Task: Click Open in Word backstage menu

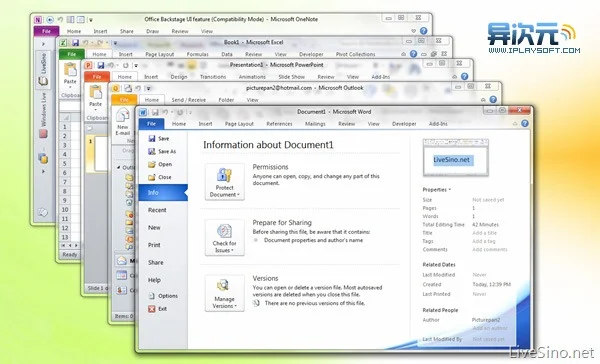Action: (x=160, y=165)
